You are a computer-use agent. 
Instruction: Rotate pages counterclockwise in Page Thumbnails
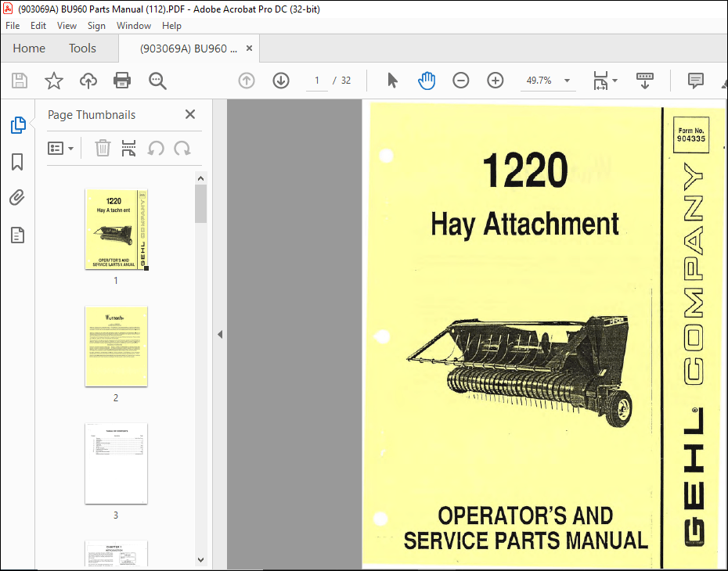pyautogui.click(x=156, y=148)
